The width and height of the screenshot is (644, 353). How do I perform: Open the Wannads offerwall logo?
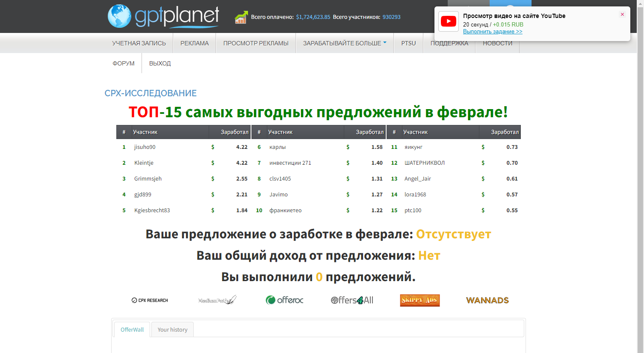(x=487, y=300)
